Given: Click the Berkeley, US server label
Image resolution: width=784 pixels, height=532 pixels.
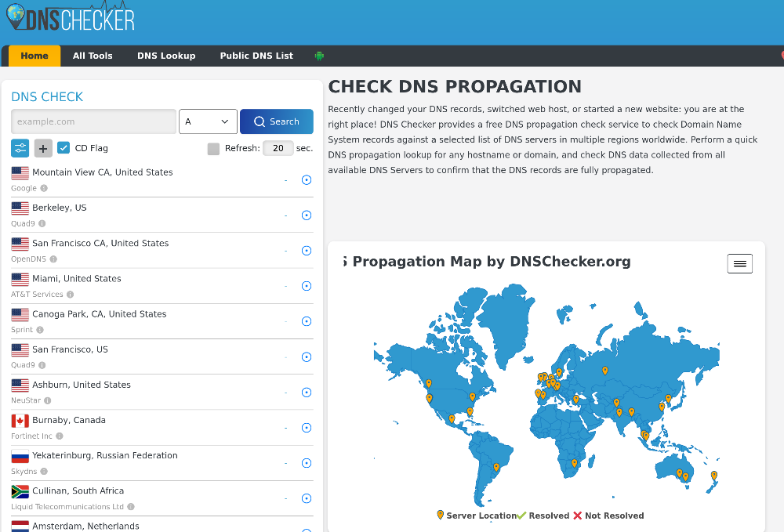Looking at the screenshot, I should [60, 208].
